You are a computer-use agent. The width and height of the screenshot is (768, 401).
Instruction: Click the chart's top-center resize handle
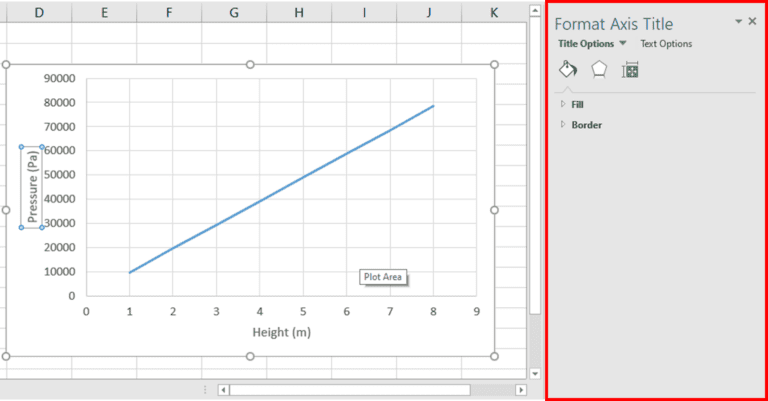click(250, 65)
